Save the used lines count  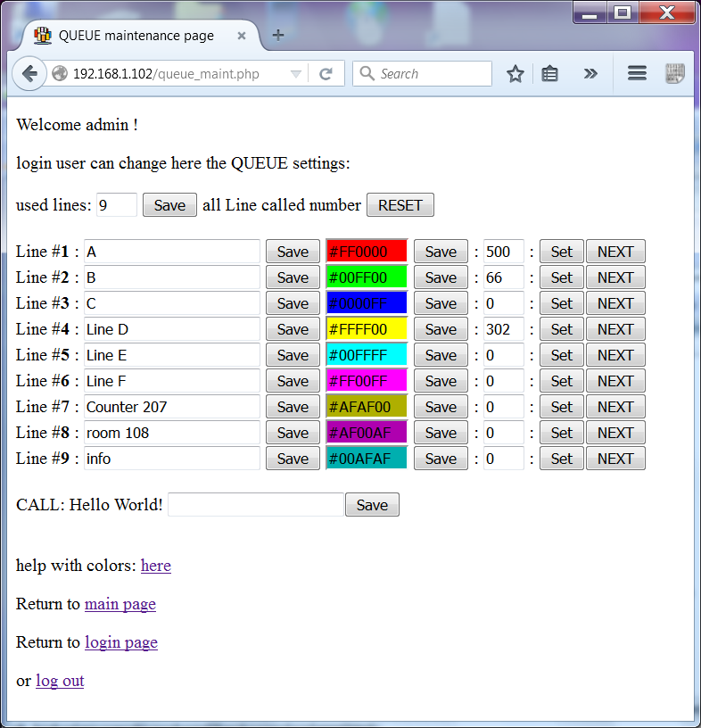tap(169, 205)
